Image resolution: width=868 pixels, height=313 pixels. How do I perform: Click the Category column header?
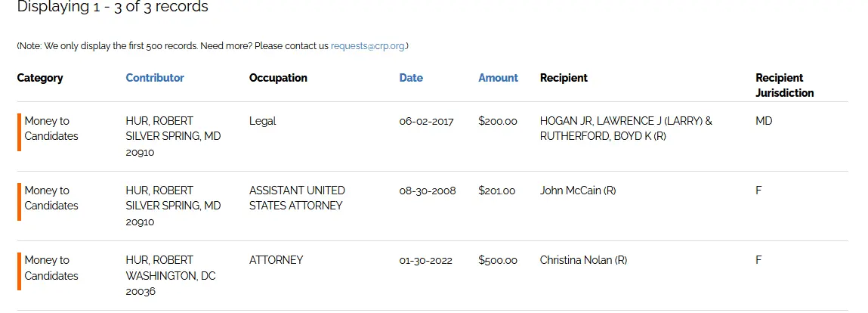point(40,78)
